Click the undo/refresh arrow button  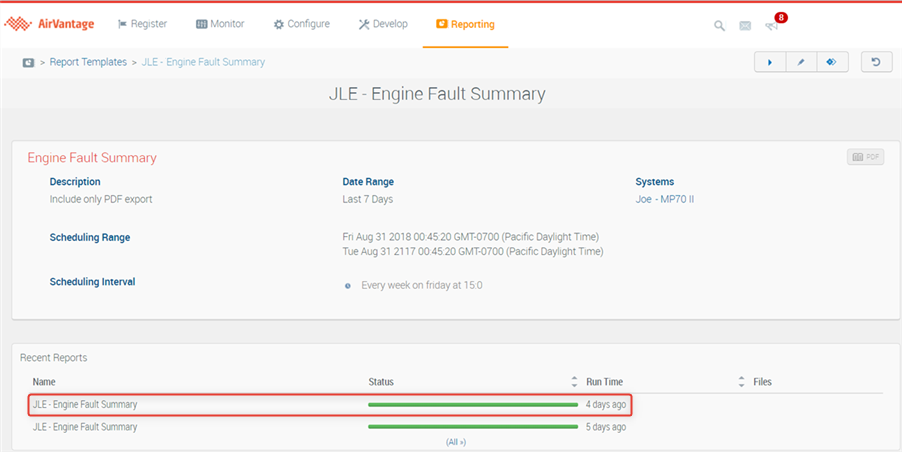[x=876, y=62]
